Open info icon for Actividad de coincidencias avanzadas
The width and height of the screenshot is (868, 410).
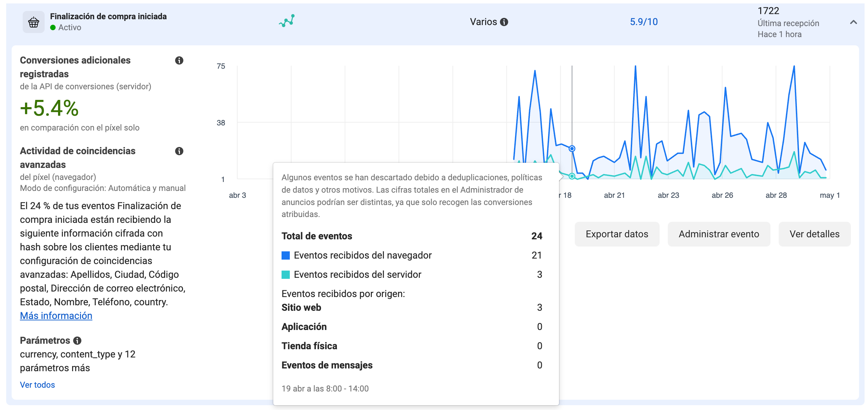(x=179, y=151)
